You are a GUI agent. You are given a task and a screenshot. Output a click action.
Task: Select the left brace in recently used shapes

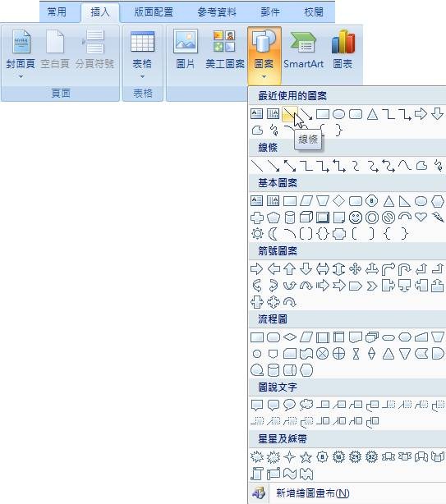tap(323, 131)
